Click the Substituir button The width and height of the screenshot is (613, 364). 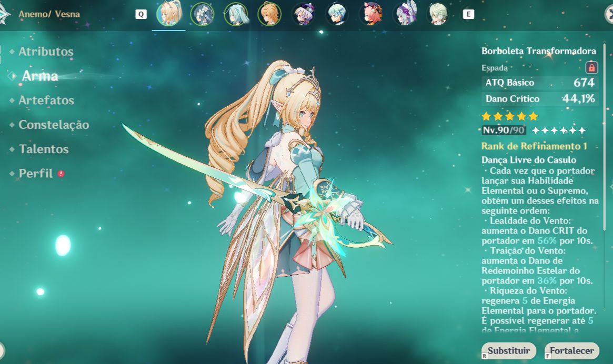(509, 351)
